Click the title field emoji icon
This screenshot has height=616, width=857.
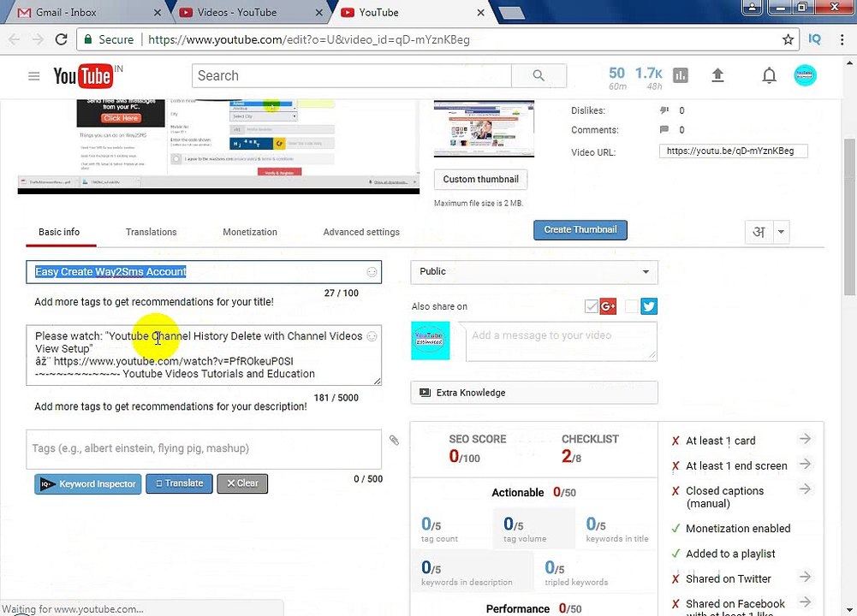372,272
